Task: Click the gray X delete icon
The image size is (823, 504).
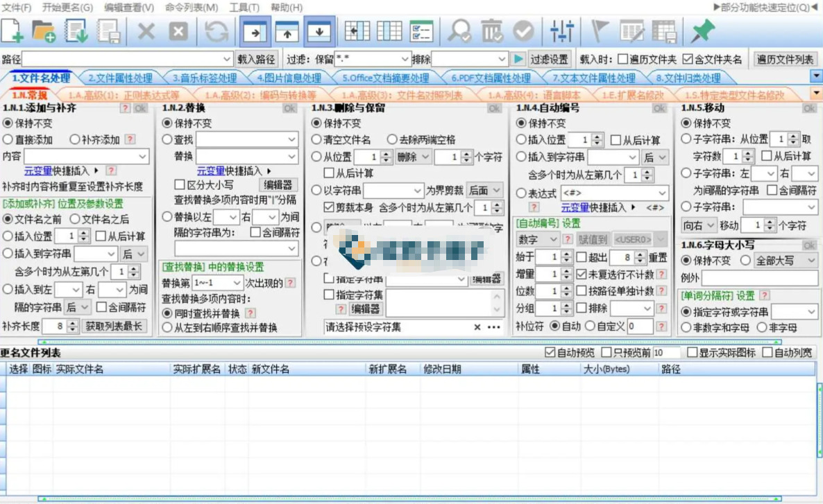Action: pos(146,31)
